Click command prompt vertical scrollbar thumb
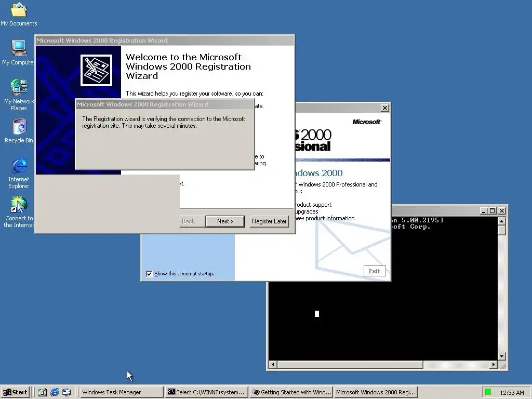This screenshot has height=399, width=532. point(502,230)
